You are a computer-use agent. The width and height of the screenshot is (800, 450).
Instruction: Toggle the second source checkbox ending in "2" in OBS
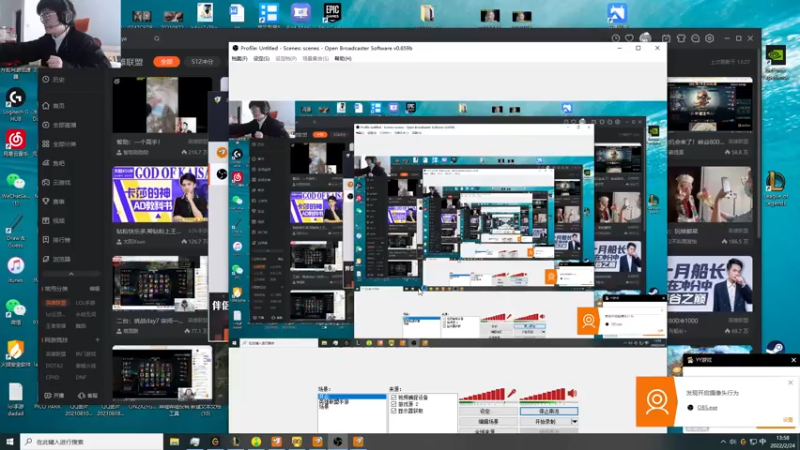click(x=393, y=404)
